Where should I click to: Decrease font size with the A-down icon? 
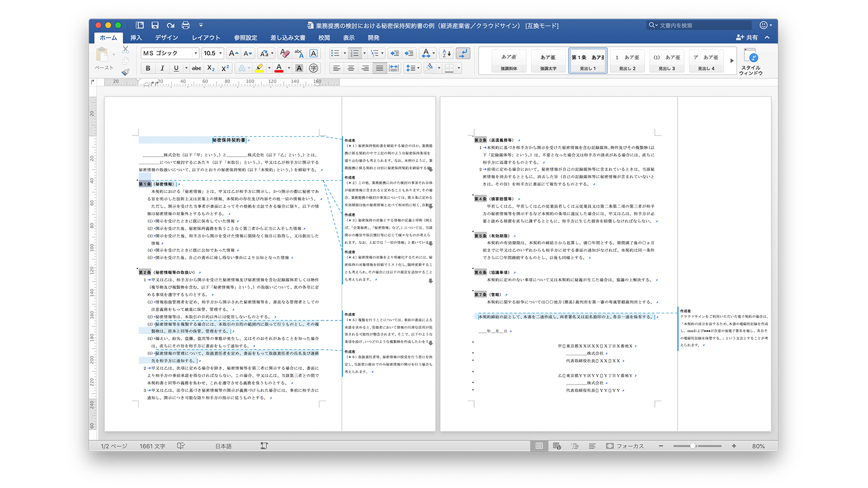248,53
